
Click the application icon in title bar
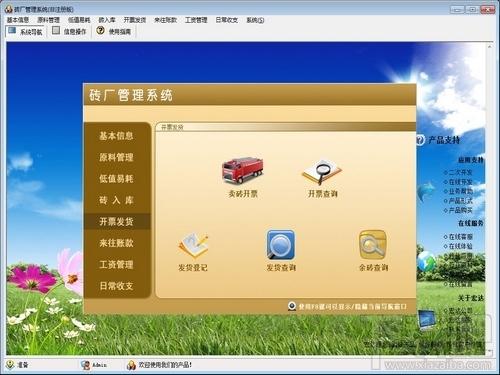pyautogui.click(x=9, y=9)
